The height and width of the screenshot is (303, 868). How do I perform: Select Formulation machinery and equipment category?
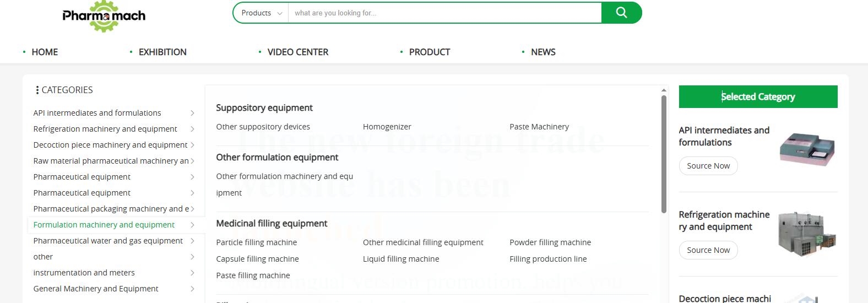coord(104,225)
